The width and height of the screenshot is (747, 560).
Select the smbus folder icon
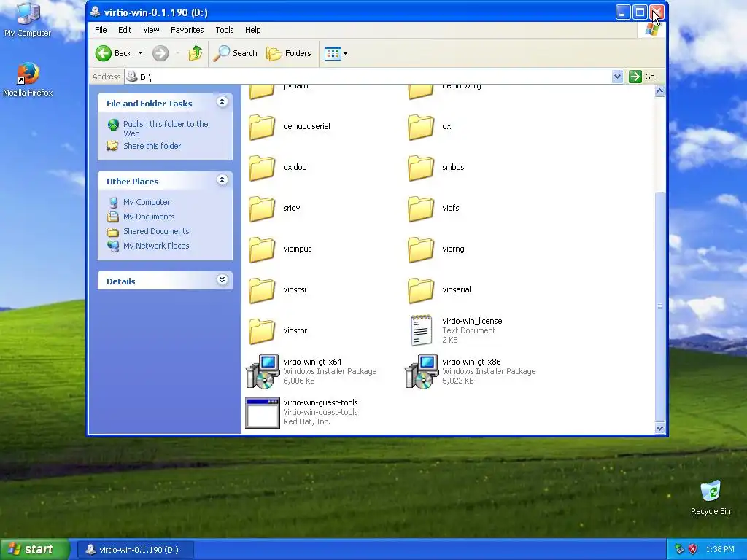421,168
